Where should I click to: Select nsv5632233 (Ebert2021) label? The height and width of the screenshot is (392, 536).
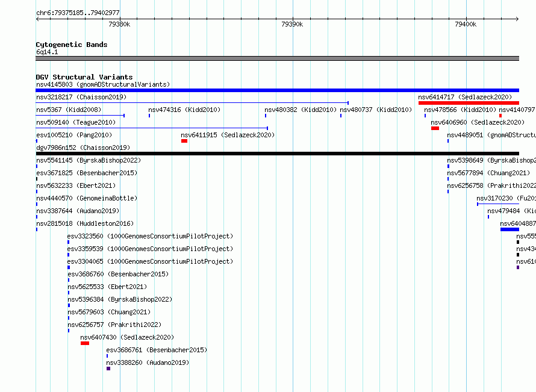point(76,185)
